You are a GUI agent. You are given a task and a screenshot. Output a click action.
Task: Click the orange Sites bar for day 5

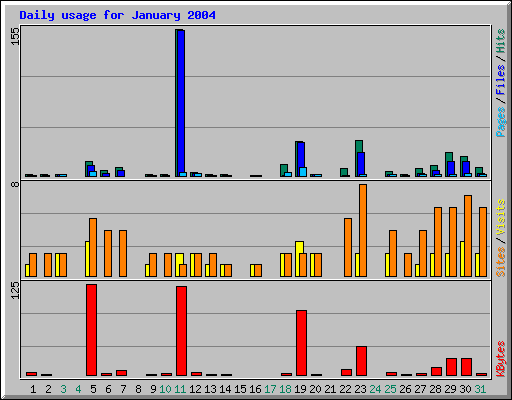click(93, 247)
